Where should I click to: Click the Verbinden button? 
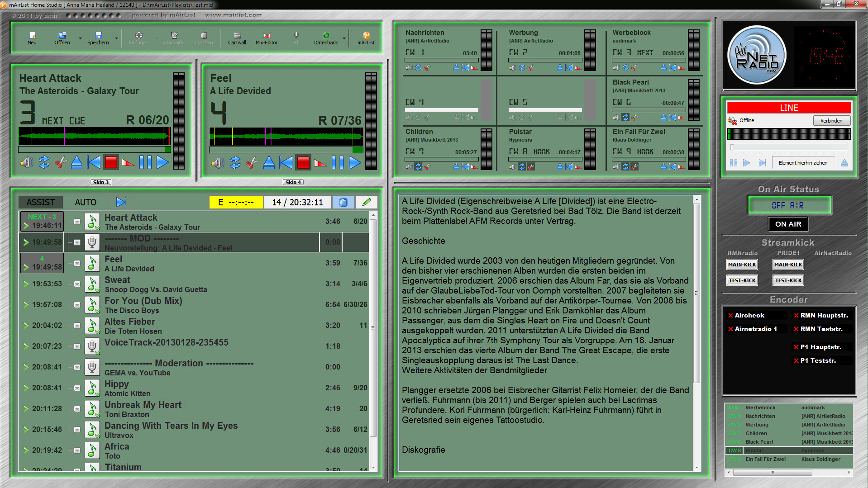coord(831,121)
